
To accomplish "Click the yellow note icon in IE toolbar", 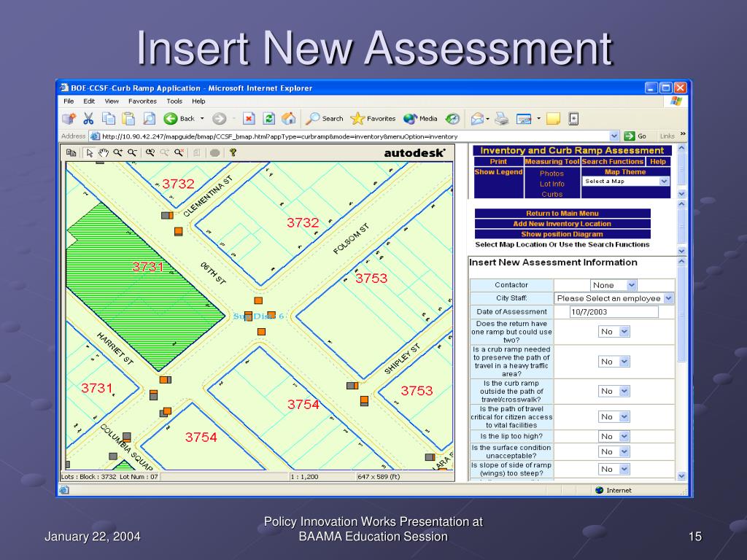I will [553, 119].
